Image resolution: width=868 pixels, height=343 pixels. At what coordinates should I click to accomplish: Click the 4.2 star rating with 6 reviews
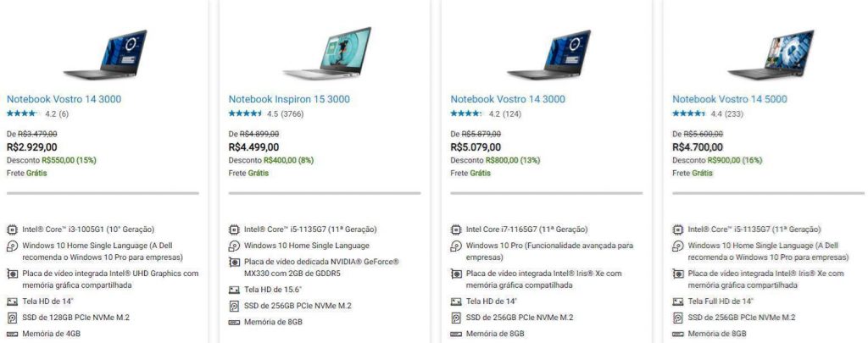coord(37,114)
